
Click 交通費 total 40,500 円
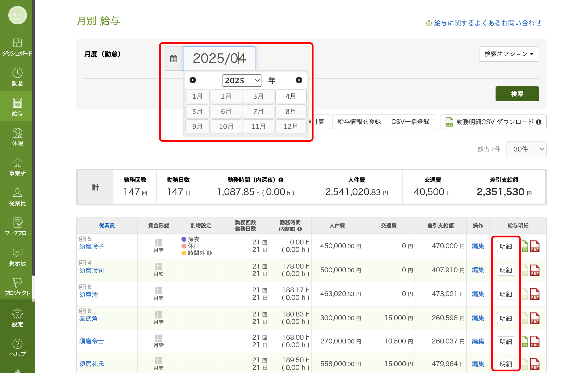433,192
